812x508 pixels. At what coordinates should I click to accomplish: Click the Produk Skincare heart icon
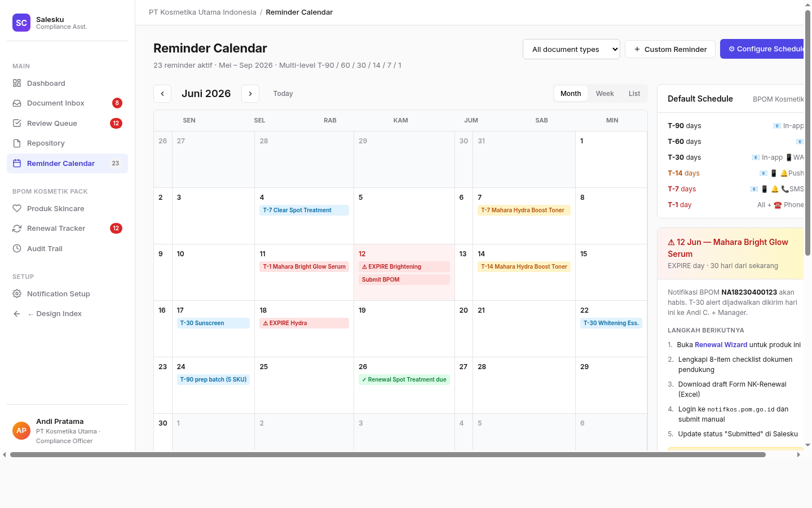coord(17,208)
